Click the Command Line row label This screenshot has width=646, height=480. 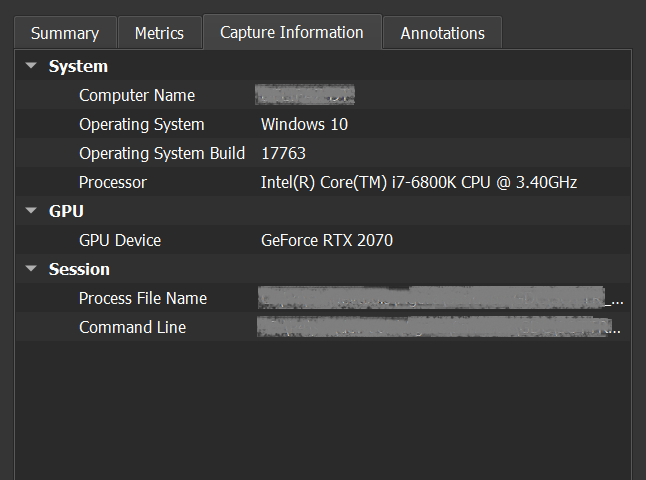click(132, 328)
